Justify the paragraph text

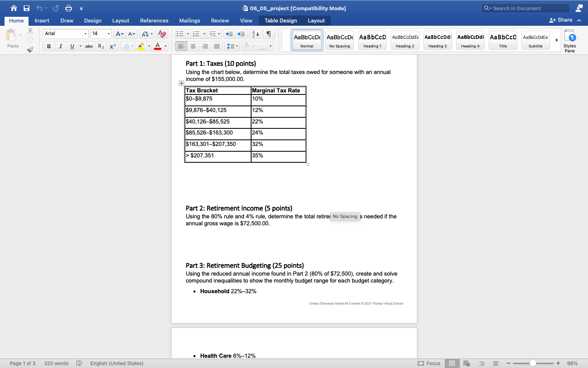tap(217, 46)
